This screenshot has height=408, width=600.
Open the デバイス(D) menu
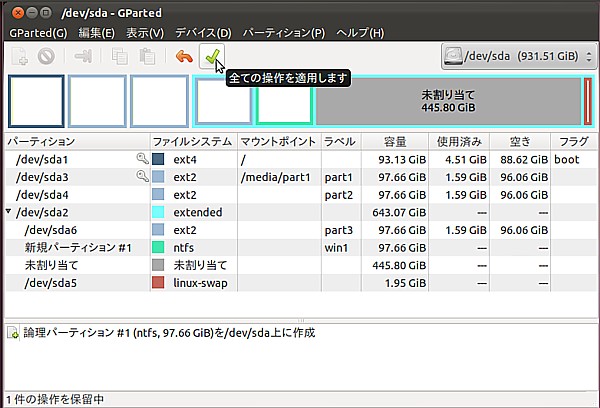pos(203,33)
